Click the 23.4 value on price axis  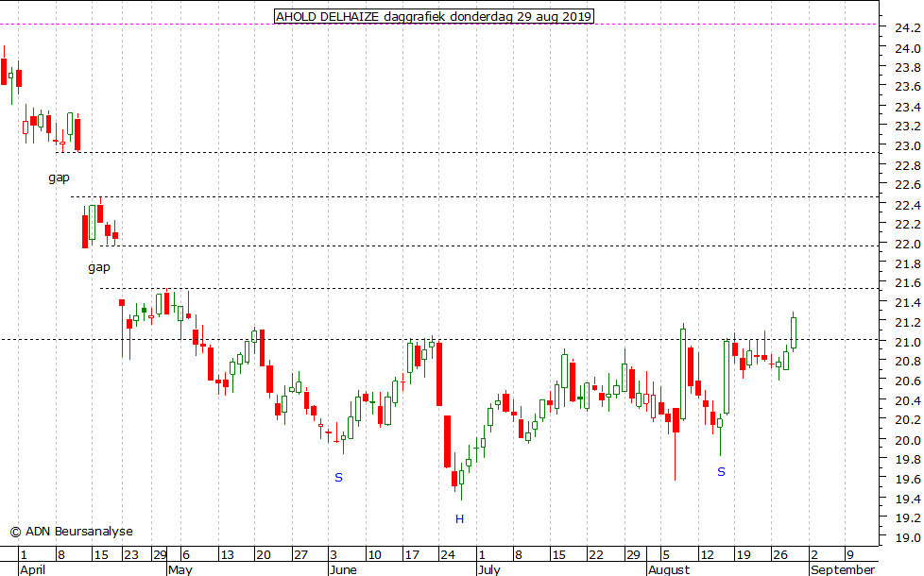pos(908,108)
